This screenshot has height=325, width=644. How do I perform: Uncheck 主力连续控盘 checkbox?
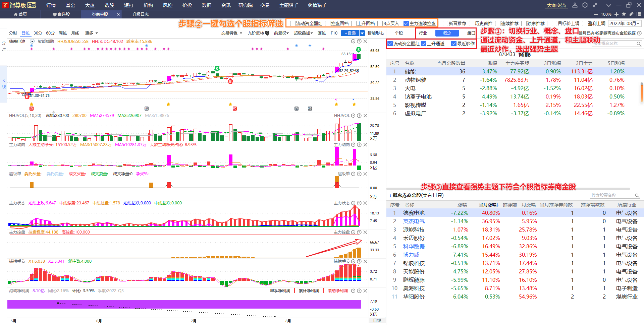(406, 23)
